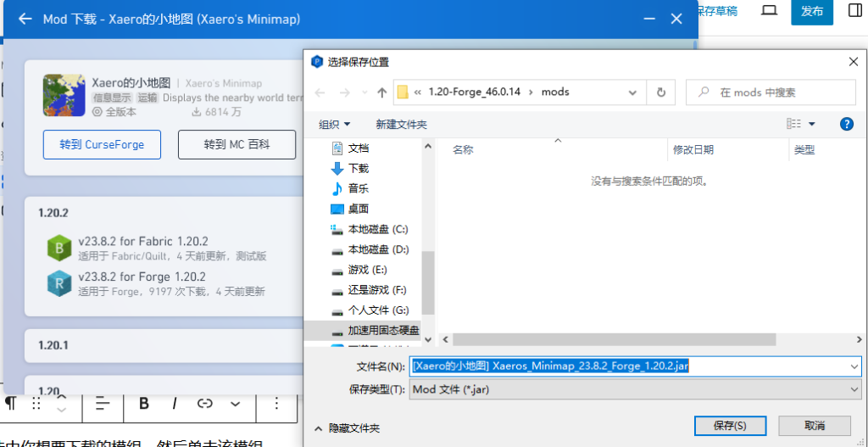Toggle the editor settings sidebar icon
The height and width of the screenshot is (447, 868).
coord(854,10)
